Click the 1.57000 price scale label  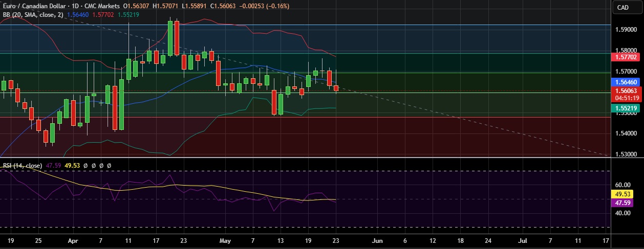click(627, 71)
